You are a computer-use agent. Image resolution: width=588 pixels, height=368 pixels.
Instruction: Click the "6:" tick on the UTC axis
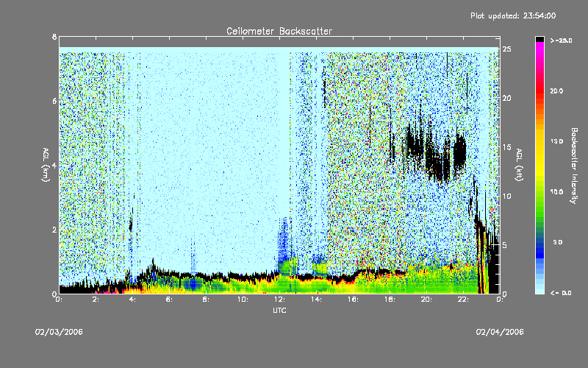point(169,300)
